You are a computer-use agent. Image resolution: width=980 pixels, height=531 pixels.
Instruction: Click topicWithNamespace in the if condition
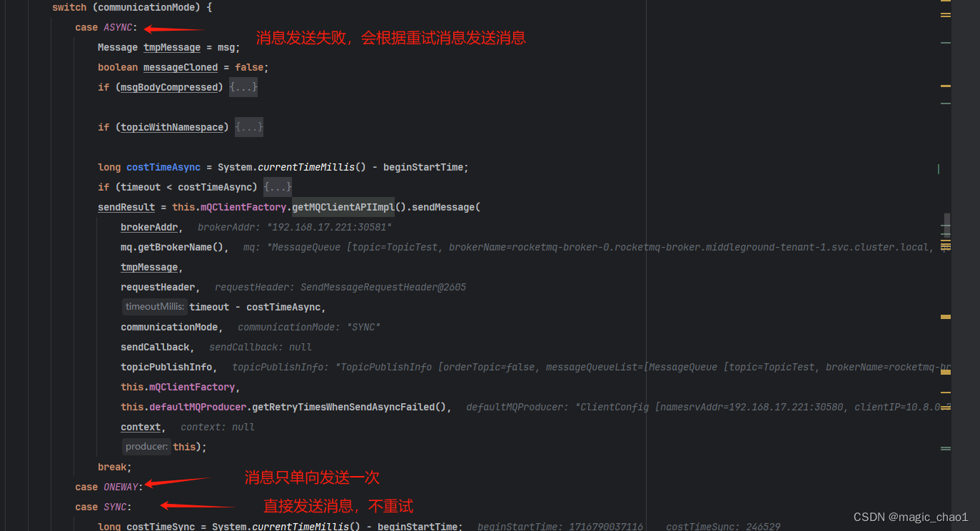coord(172,127)
